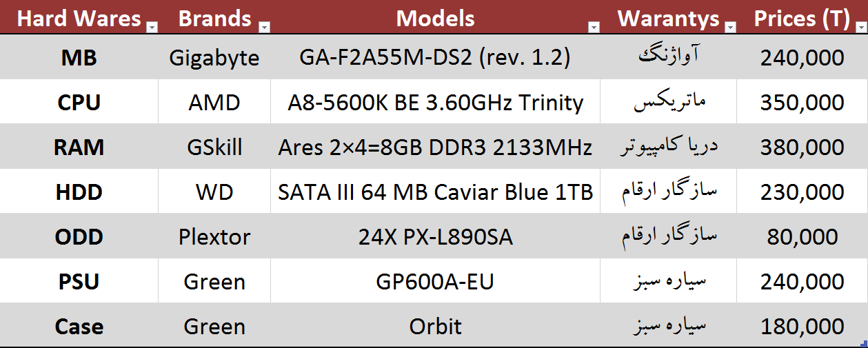Select the Plextor brand cell
This screenshot has width=868, height=348.
(214, 237)
